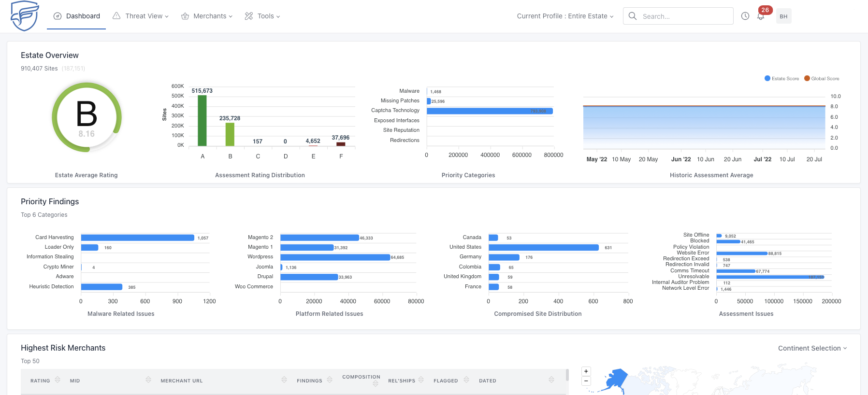The height and width of the screenshot is (395, 868).
Task: Zoom in on the map with plus
Action: 586,371
